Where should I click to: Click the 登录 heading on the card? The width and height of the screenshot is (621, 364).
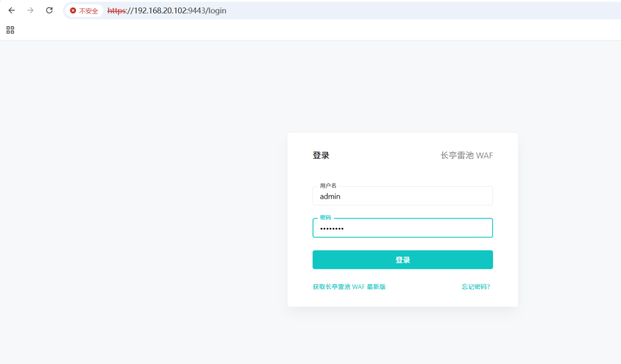(x=321, y=156)
